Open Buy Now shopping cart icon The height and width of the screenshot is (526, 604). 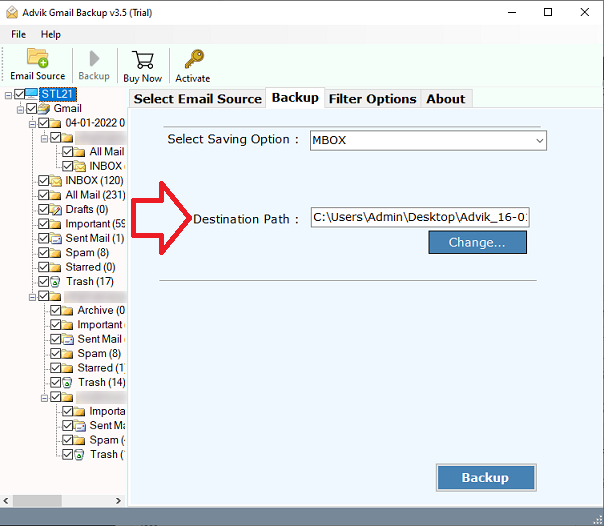(143, 59)
